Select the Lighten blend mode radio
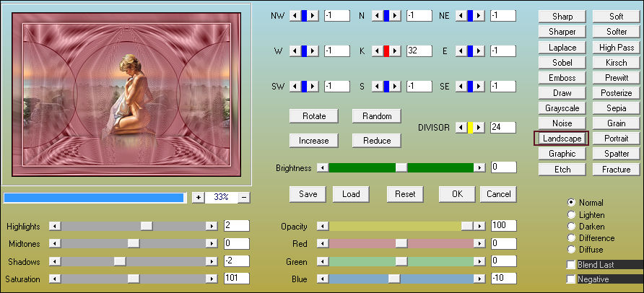The width and height of the screenshot is (644, 293). 571,214
